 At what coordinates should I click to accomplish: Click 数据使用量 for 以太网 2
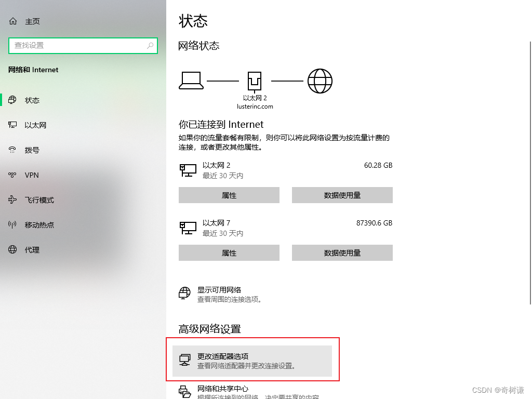pos(342,195)
